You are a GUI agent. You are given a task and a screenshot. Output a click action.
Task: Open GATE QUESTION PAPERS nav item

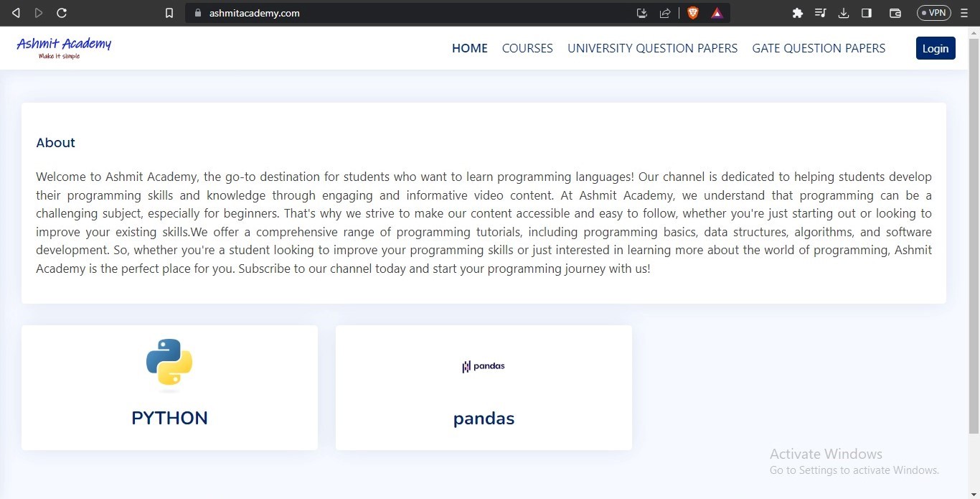pos(819,48)
